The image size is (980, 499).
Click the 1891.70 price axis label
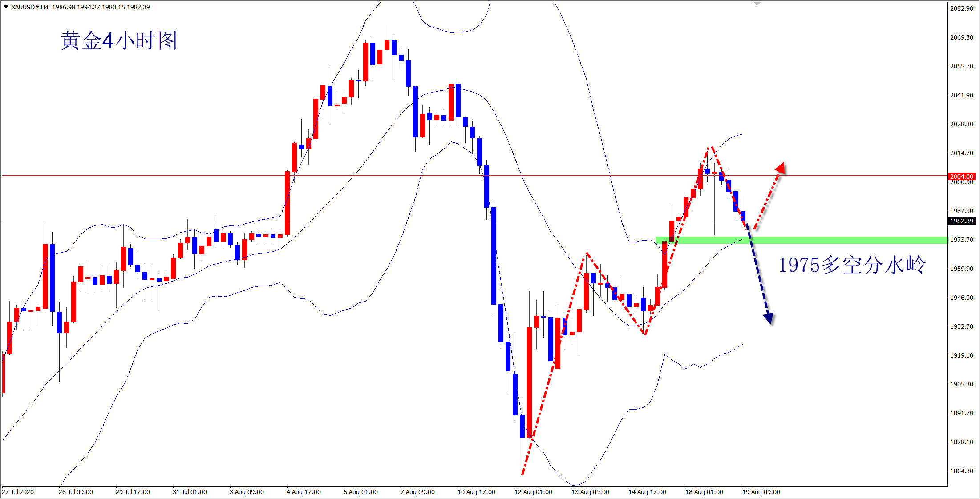click(962, 413)
